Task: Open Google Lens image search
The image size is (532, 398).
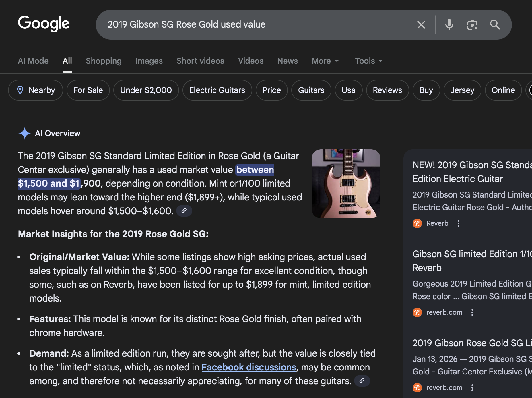Action: (472, 24)
